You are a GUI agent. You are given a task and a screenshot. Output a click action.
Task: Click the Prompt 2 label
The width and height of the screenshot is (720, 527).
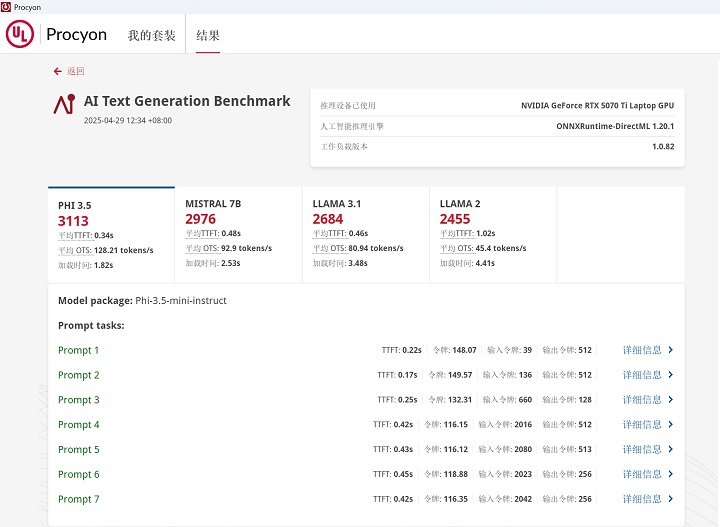click(79, 375)
